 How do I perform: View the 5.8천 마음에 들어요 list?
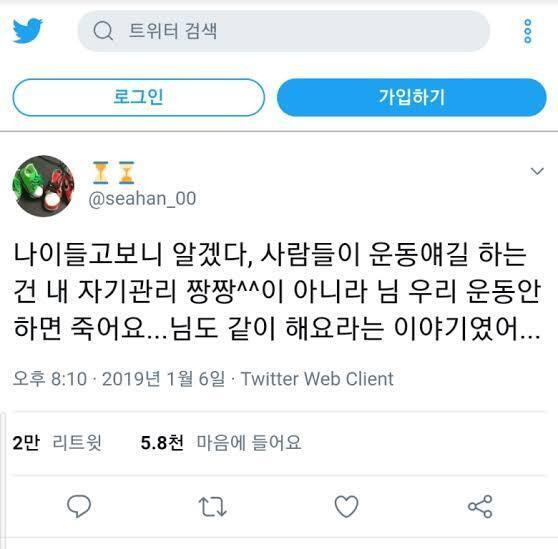221,443
